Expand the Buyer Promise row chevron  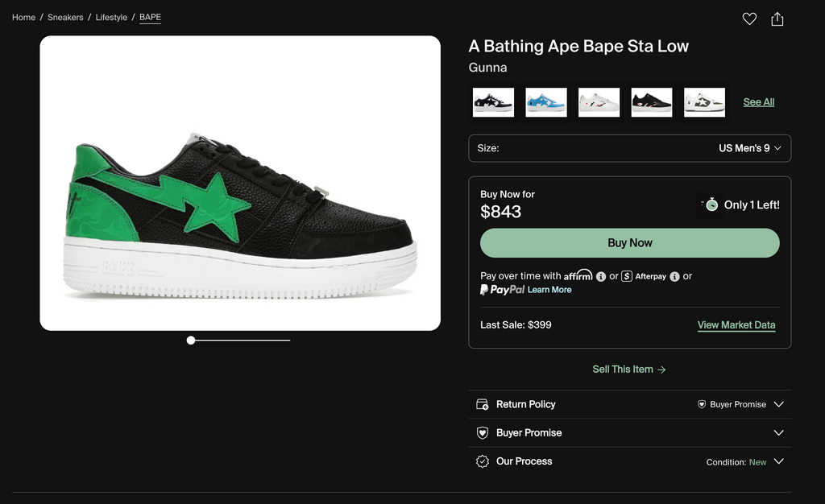point(778,433)
